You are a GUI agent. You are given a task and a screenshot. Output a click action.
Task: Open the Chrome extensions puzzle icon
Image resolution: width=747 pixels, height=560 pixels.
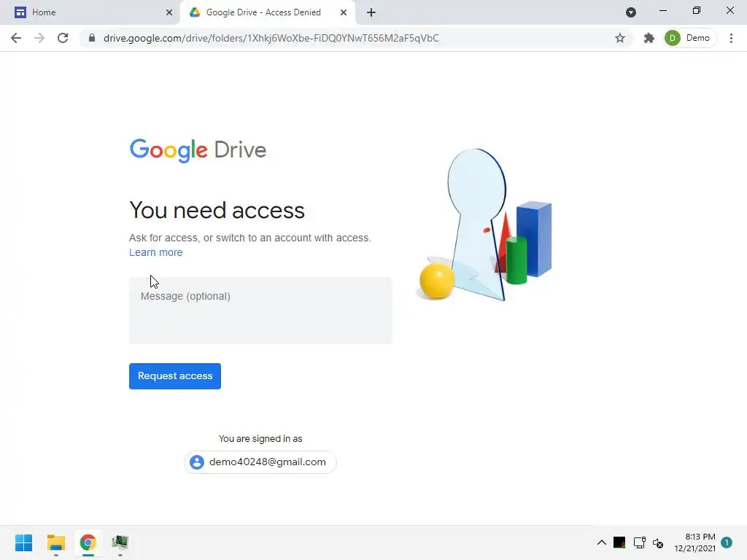tap(649, 38)
